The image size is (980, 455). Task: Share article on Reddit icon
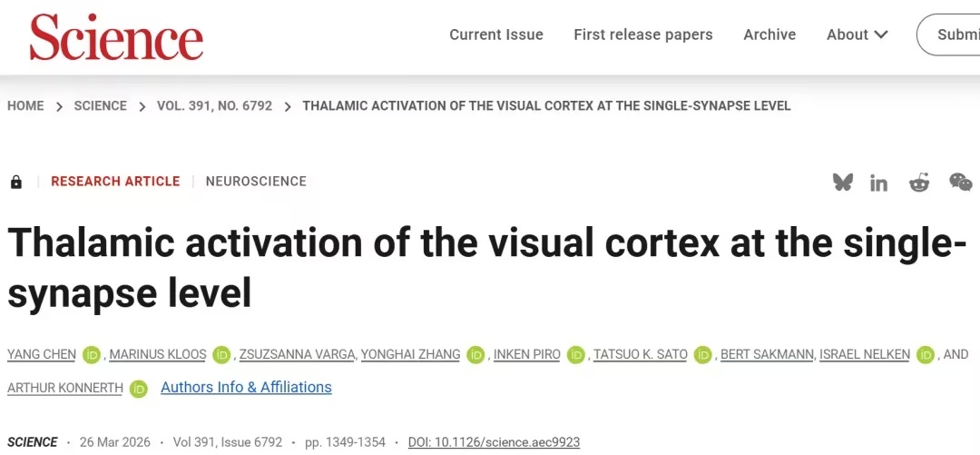[919, 183]
